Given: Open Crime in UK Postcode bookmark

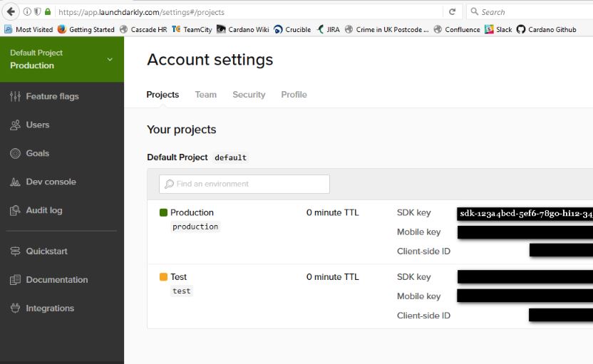Looking at the screenshot, I should pyautogui.click(x=386, y=29).
